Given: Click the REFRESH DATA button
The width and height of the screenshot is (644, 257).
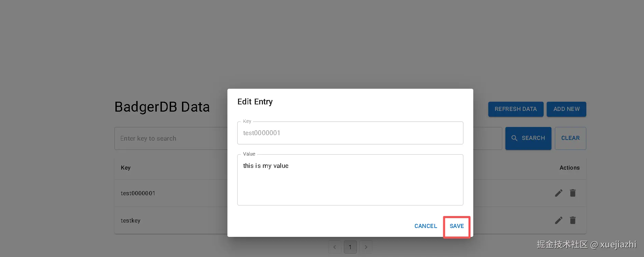Looking at the screenshot, I should (516, 109).
